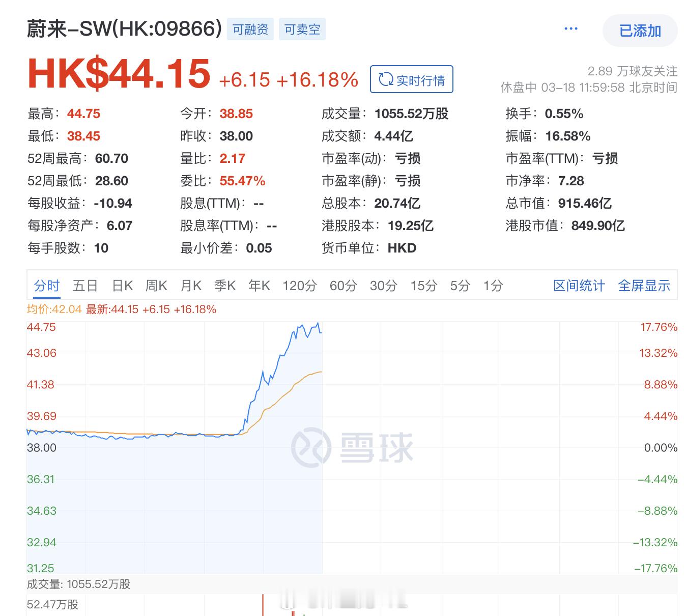Click the minimum tick size 0.05

(x=259, y=248)
